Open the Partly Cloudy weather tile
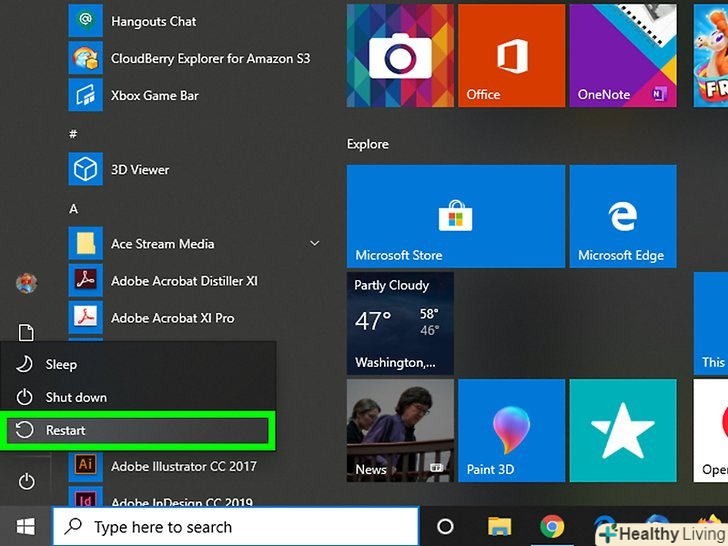This screenshot has width=728, height=546. pos(400,322)
